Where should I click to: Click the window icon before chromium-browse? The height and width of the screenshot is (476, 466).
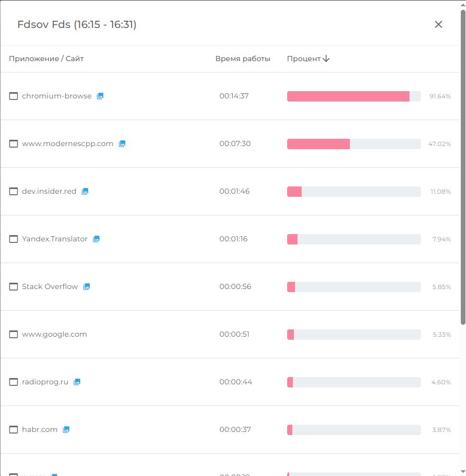coord(13,96)
